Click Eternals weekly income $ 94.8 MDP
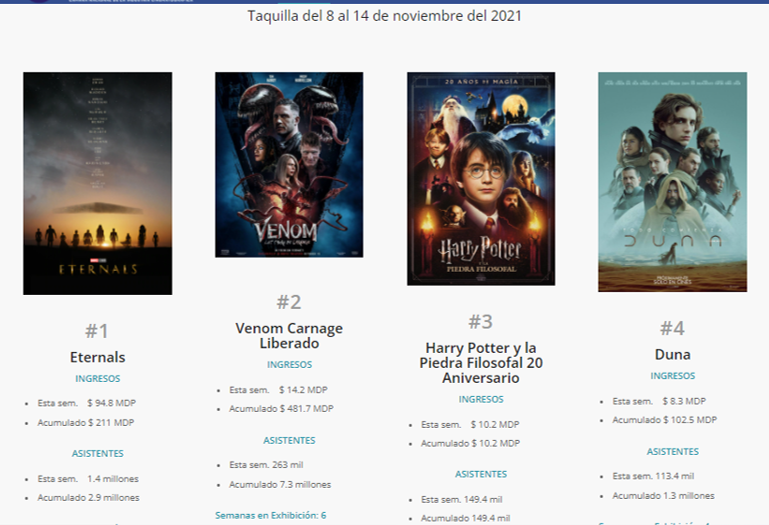769x525 pixels. 87,403
